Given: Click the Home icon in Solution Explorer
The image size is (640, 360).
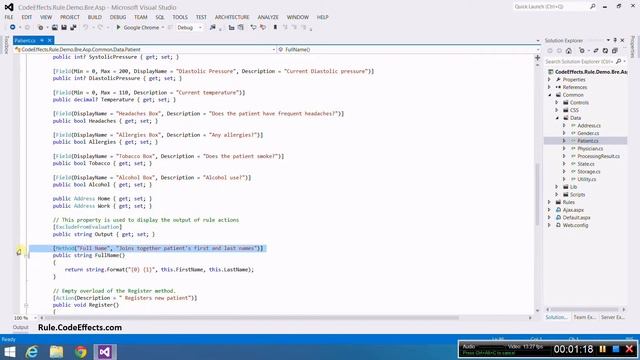Looking at the screenshot, I should click(569, 51).
